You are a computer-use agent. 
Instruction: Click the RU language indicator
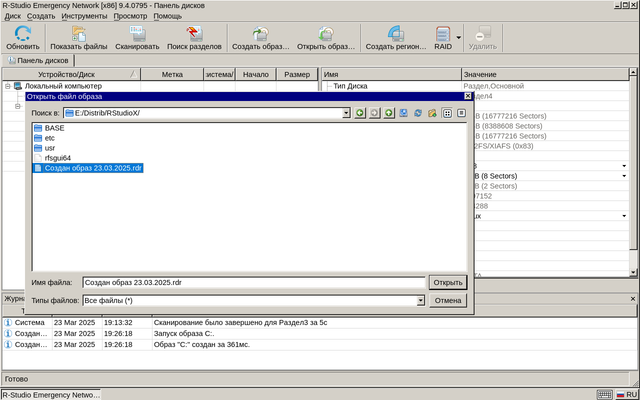click(627, 395)
